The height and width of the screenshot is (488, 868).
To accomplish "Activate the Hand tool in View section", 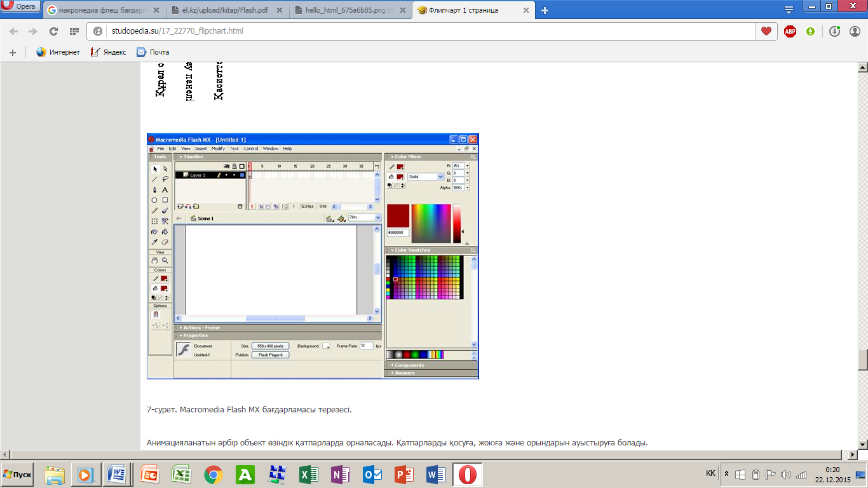I will click(154, 261).
